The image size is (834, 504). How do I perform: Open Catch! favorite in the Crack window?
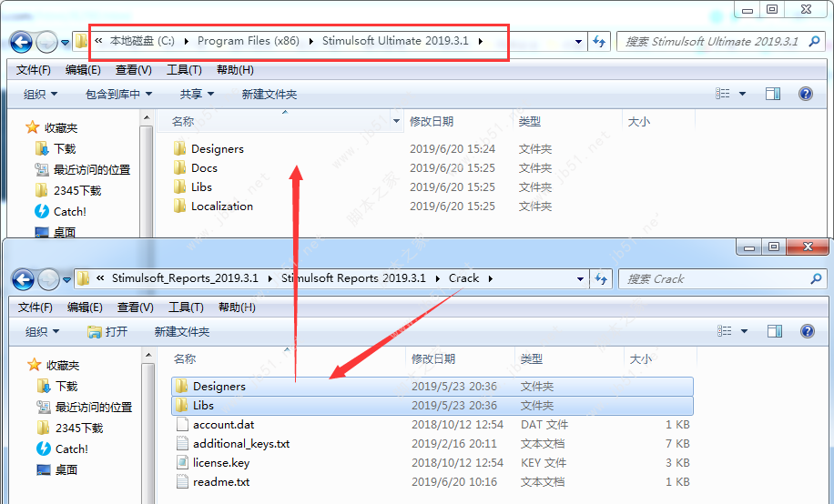pyautogui.click(x=62, y=449)
